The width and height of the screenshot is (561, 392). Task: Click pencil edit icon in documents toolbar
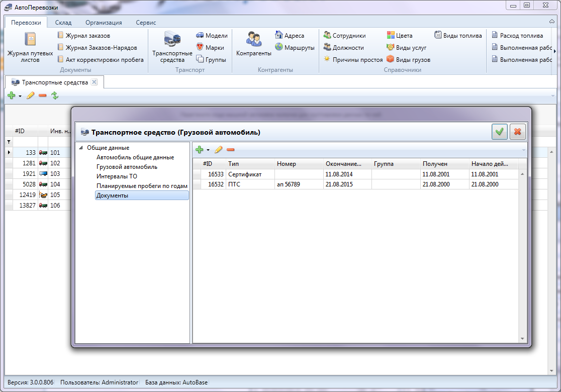point(218,150)
